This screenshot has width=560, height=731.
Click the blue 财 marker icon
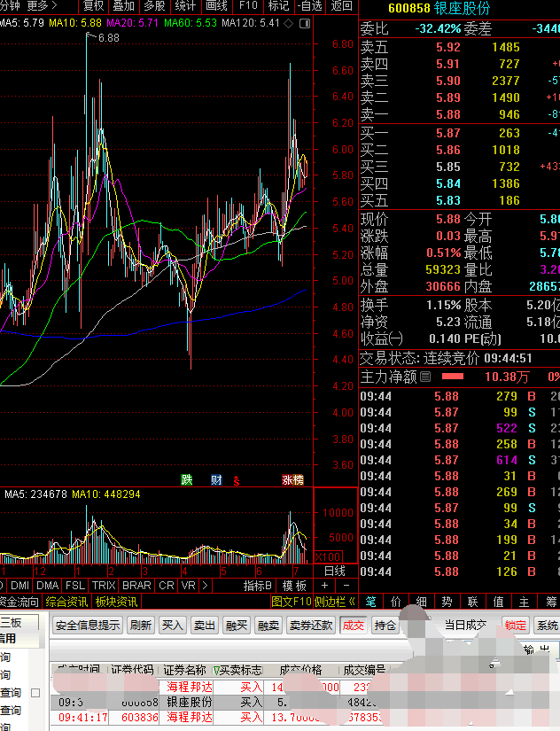point(216,479)
